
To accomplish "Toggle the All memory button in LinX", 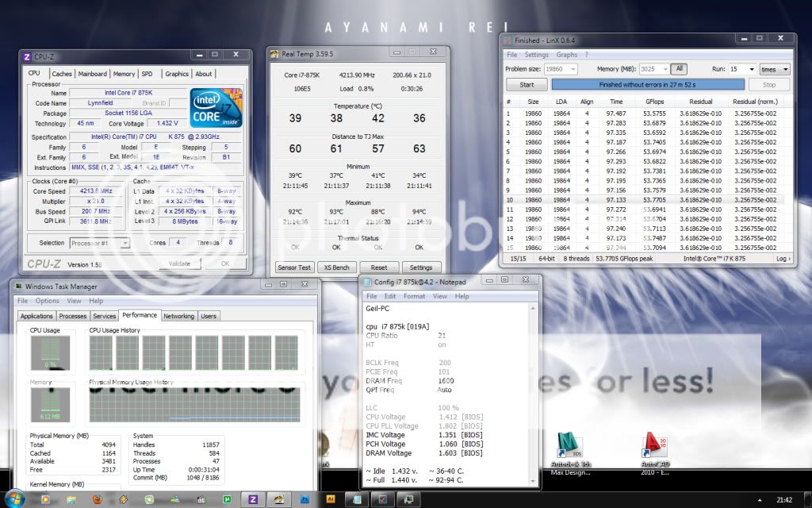I will point(679,69).
